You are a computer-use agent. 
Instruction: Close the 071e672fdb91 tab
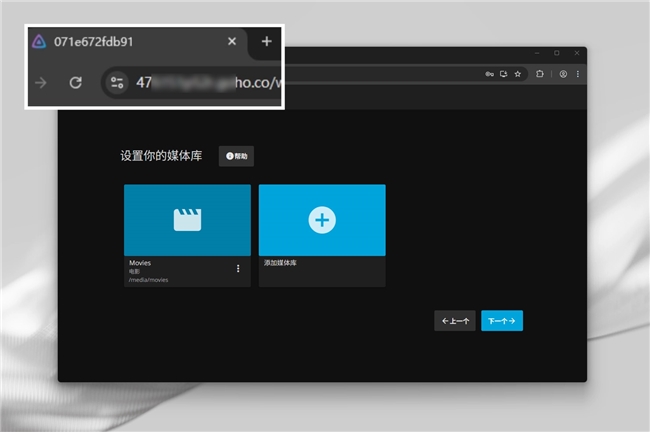(232, 41)
